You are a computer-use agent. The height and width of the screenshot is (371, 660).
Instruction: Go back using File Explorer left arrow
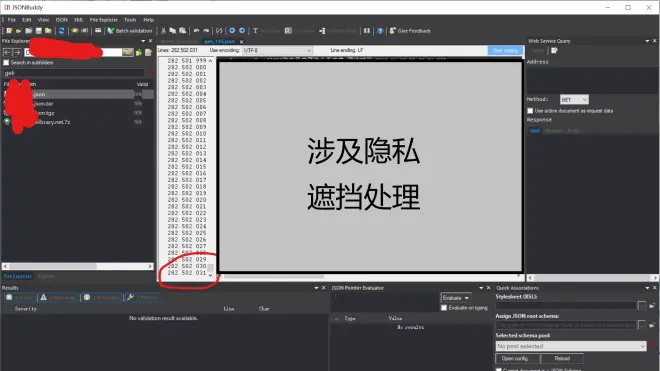coord(7,52)
